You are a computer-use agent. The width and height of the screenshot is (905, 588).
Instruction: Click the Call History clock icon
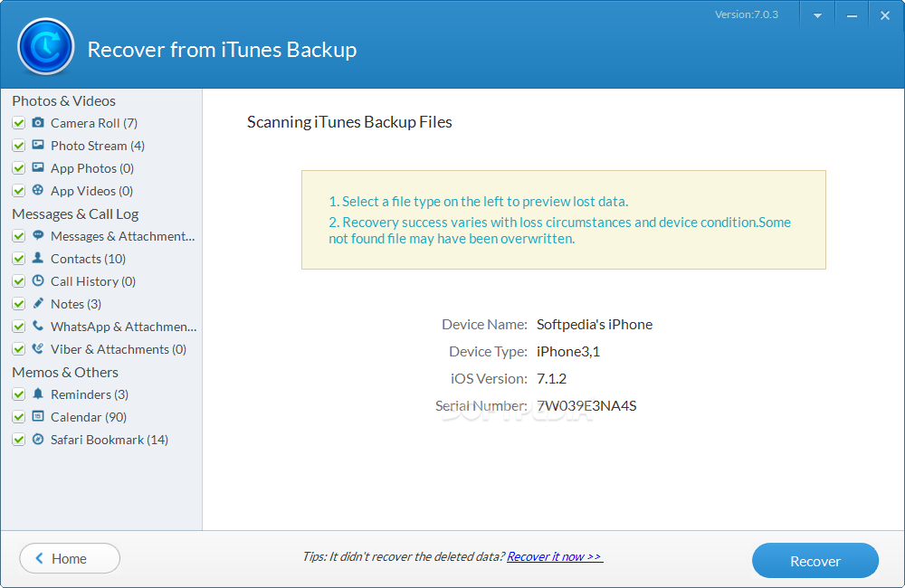click(x=38, y=281)
